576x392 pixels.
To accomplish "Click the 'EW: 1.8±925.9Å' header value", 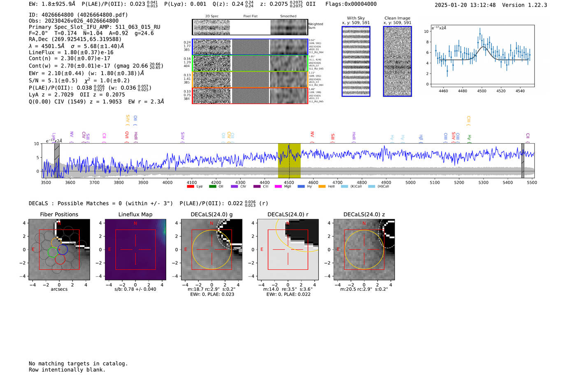I will (x=52, y=4).
